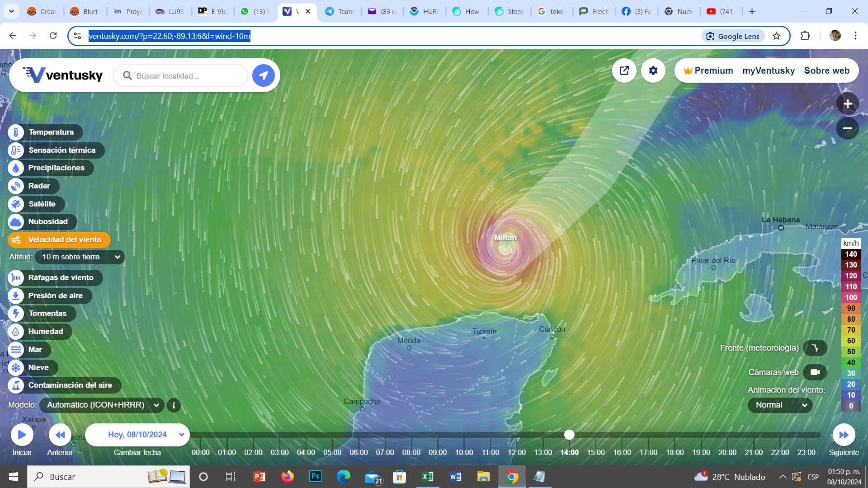Image resolution: width=868 pixels, height=488 pixels.
Task: Click the locate-me arrow button
Action: click(264, 75)
